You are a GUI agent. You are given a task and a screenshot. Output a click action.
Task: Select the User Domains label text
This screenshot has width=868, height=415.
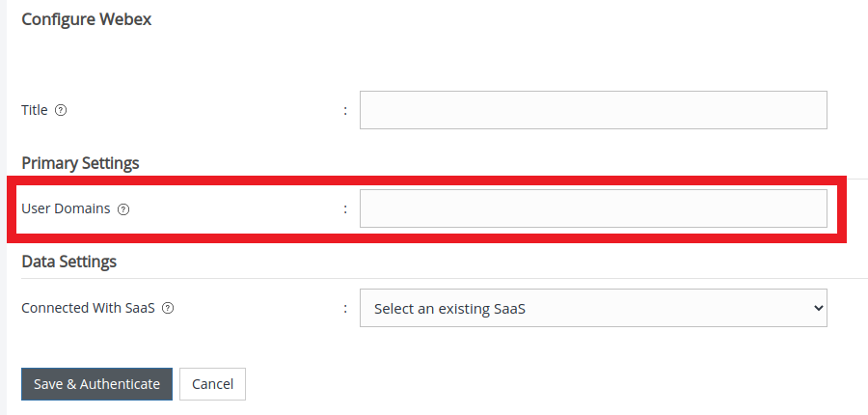click(66, 208)
